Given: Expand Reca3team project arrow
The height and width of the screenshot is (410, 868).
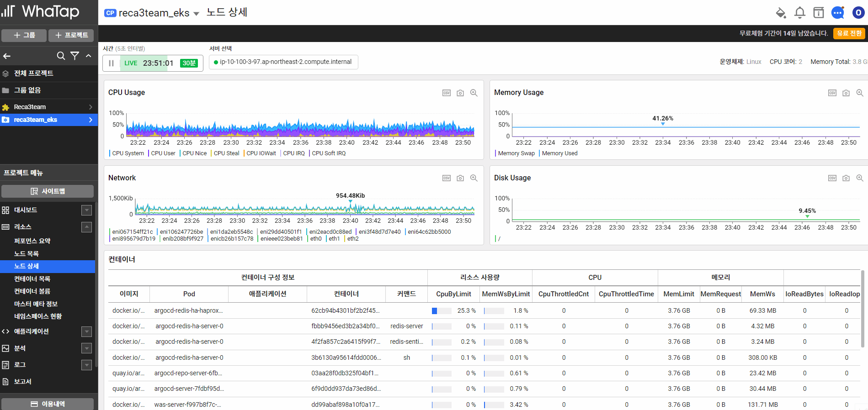Looking at the screenshot, I should tap(91, 107).
